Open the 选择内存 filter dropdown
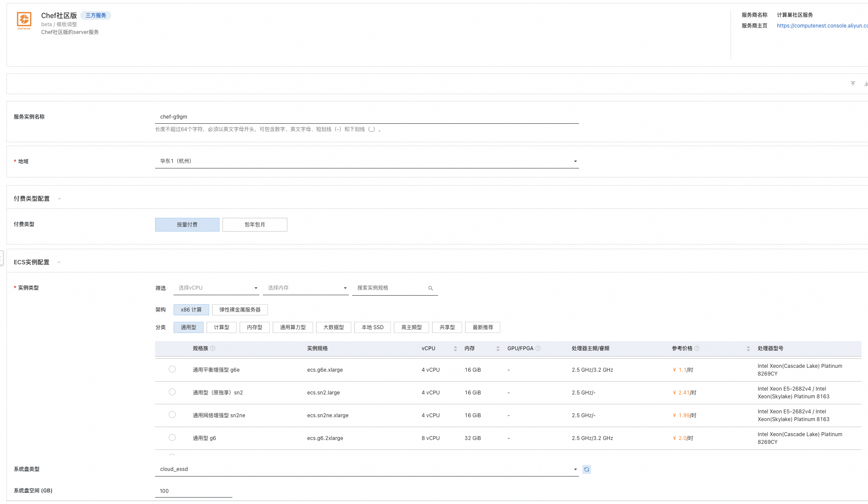 pos(306,288)
